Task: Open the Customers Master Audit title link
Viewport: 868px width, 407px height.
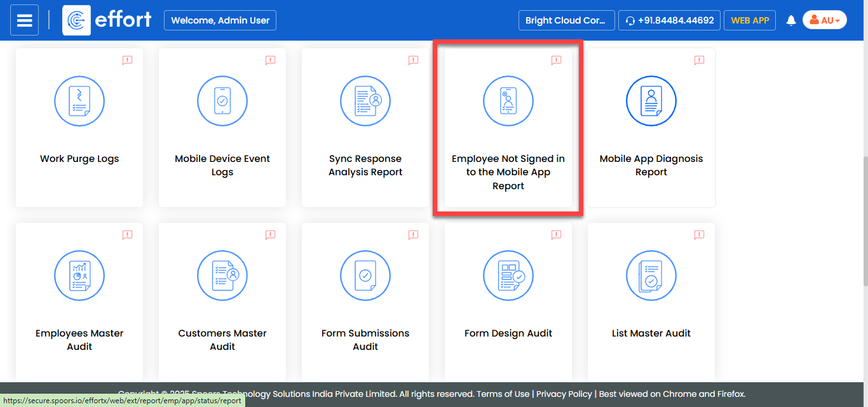Action: pyautogui.click(x=222, y=340)
